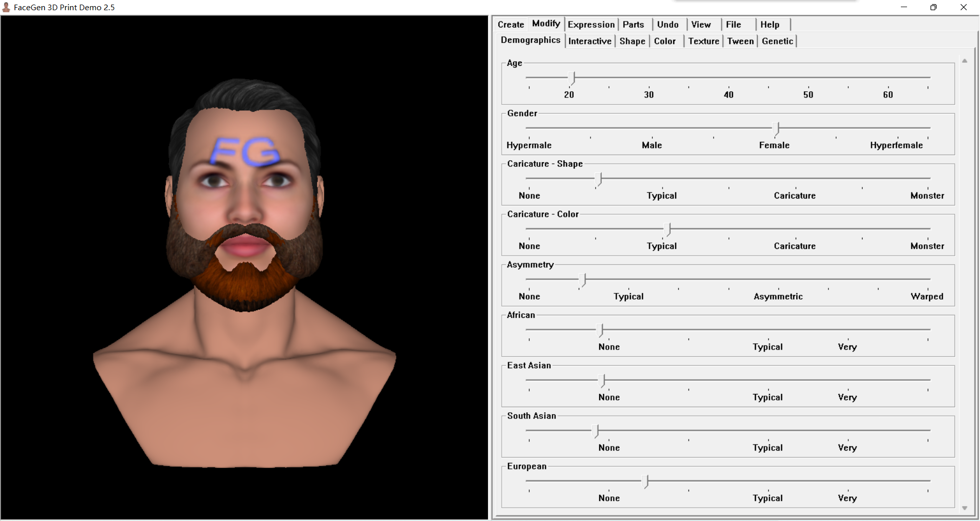
Task: Select the Demographics sub-tab
Action: (x=530, y=40)
